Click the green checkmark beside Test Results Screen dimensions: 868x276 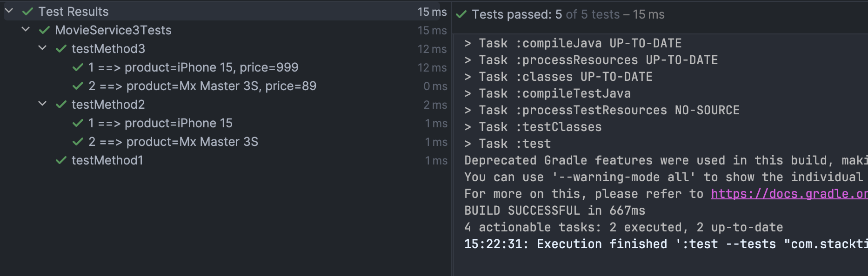[x=28, y=12]
